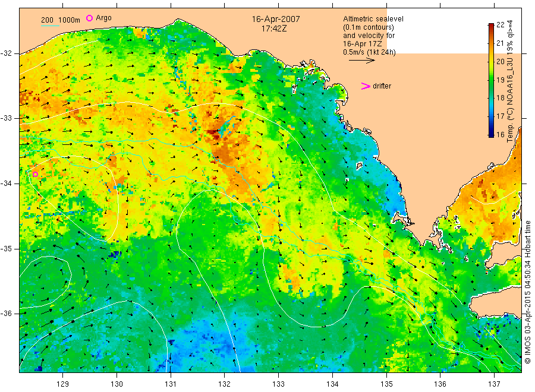Click the temperature color bar
Screen dimensions: 535x392
[x=491, y=80]
